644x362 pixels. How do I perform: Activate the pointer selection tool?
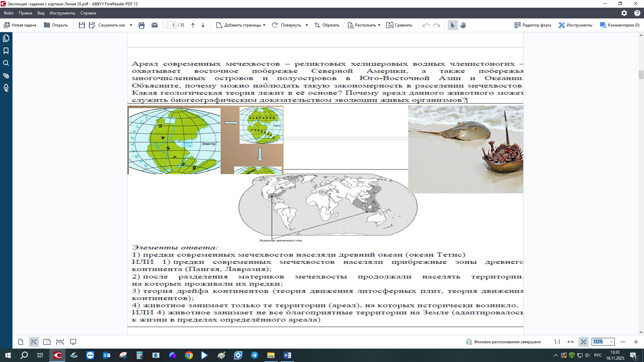(452, 25)
